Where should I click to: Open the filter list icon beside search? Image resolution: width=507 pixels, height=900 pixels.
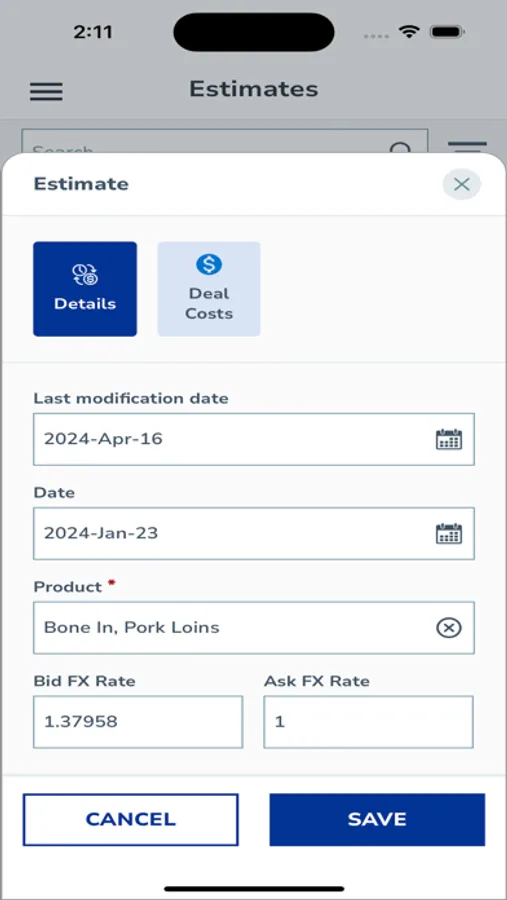[x=467, y=146]
